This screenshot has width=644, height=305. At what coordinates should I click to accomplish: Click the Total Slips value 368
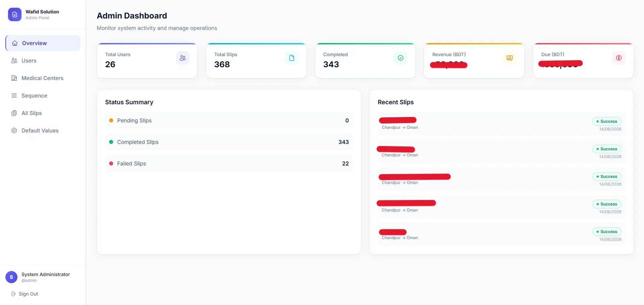click(222, 64)
